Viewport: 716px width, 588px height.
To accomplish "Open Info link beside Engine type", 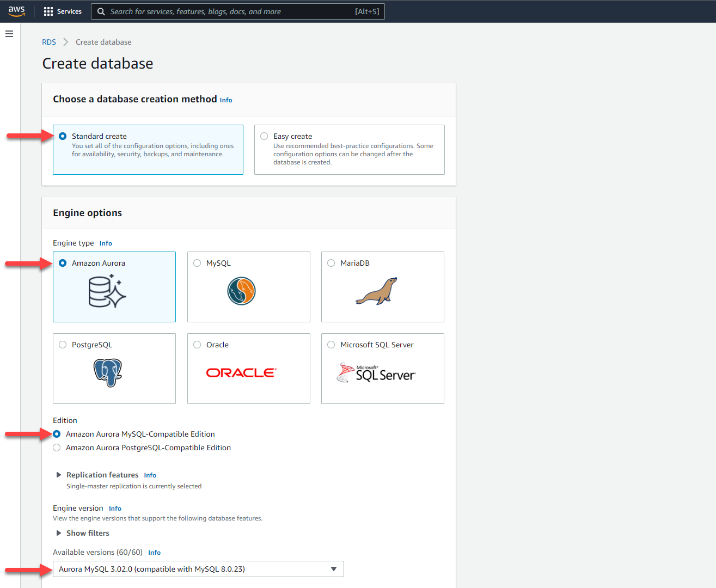I will [x=106, y=243].
